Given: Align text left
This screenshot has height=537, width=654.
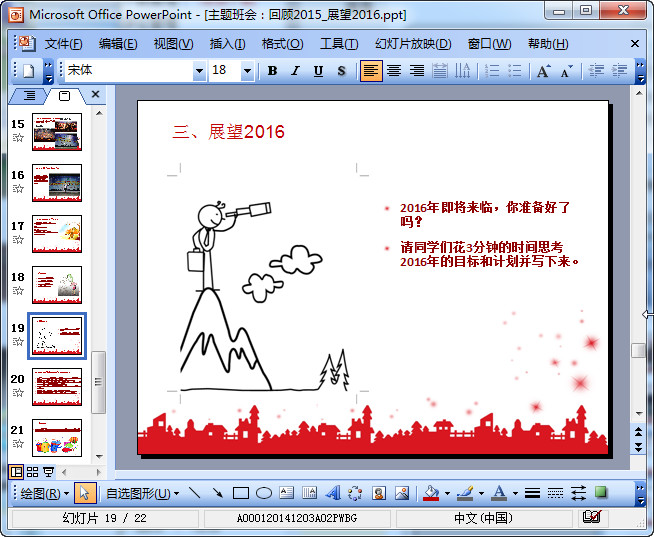Looking at the screenshot, I should coord(371,71).
